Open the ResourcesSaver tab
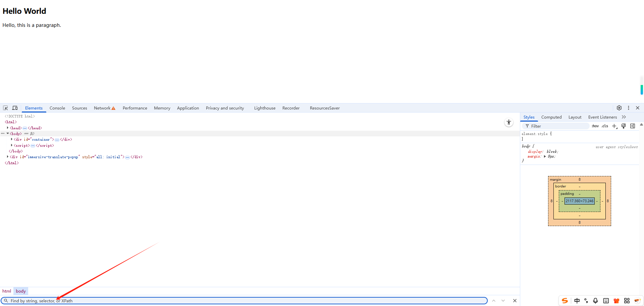This screenshot has height=306, width=644. pos(325,108)
